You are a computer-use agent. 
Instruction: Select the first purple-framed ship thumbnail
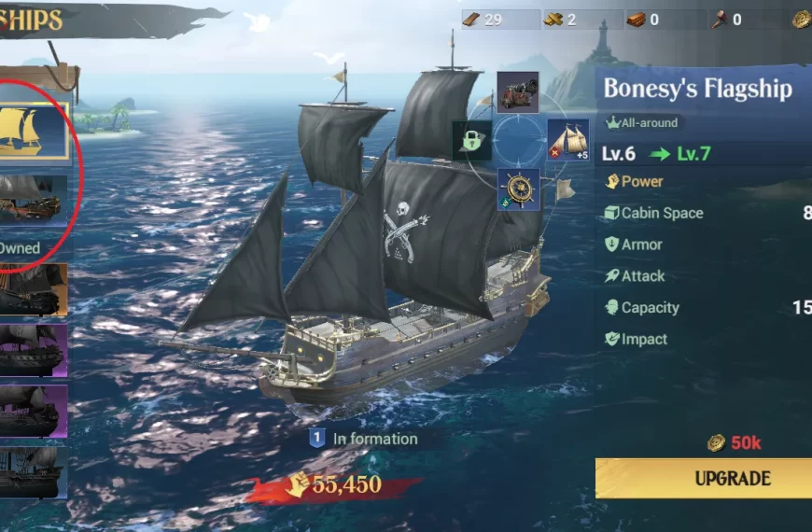(34, 350)
